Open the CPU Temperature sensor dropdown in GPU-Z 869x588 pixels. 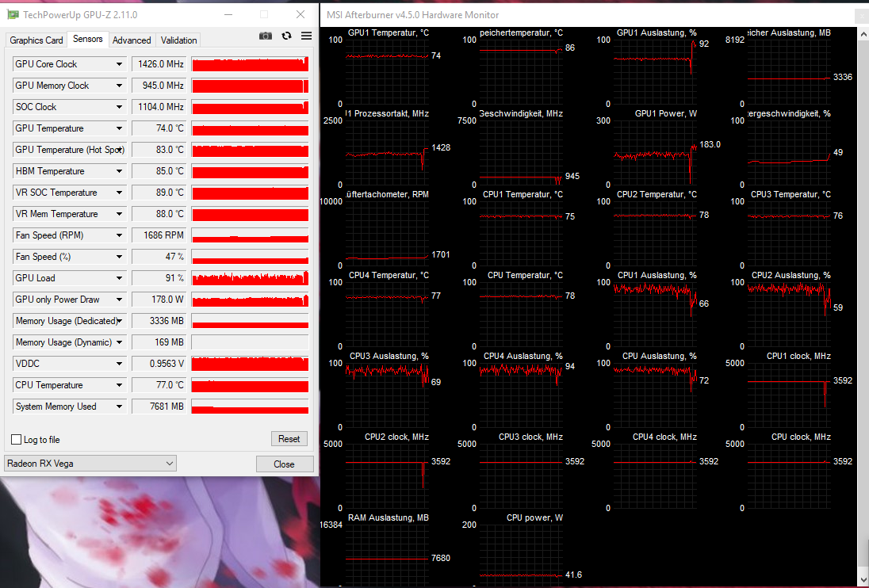(x=119, y=385)
